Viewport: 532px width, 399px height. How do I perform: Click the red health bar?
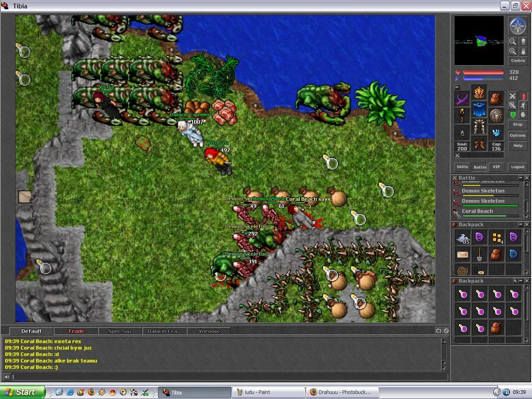(x=483, y=72)
